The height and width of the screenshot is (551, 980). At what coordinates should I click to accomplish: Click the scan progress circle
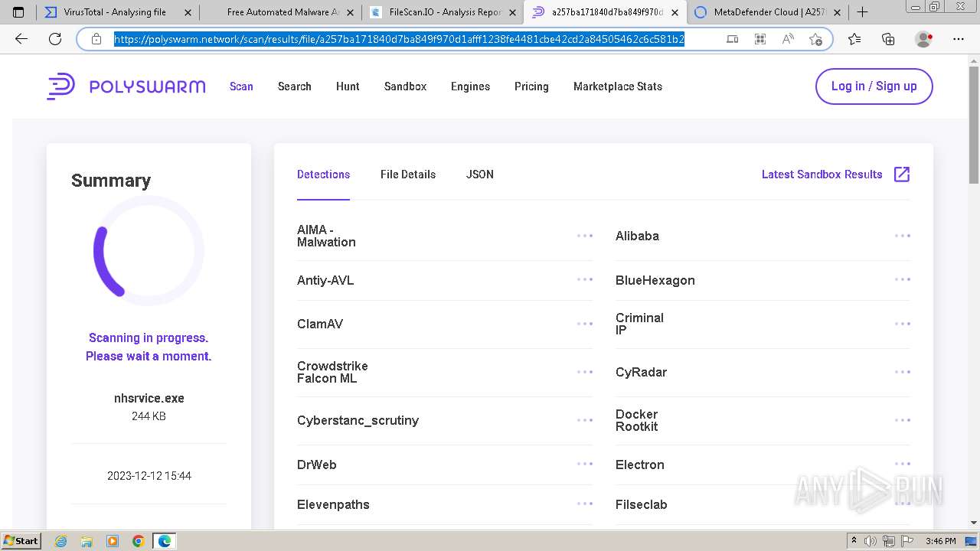149,251
